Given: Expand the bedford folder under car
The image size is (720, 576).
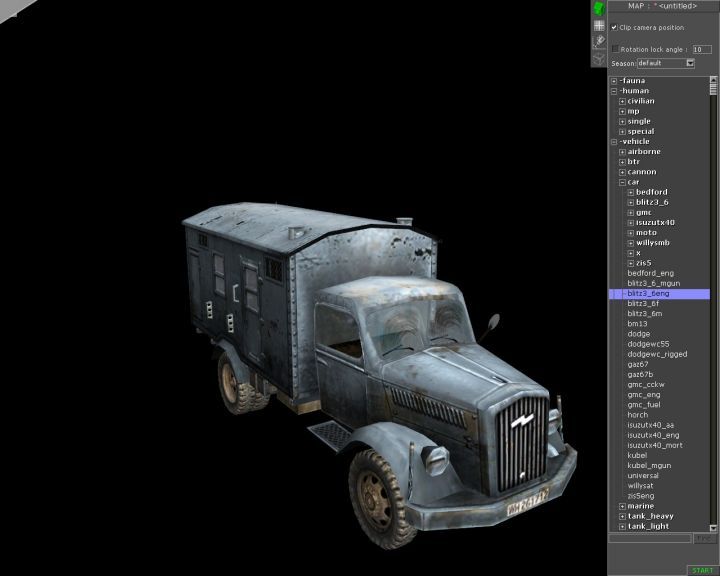Looking at the screenshot, I should pyautogui.click(x=630, y=192).
